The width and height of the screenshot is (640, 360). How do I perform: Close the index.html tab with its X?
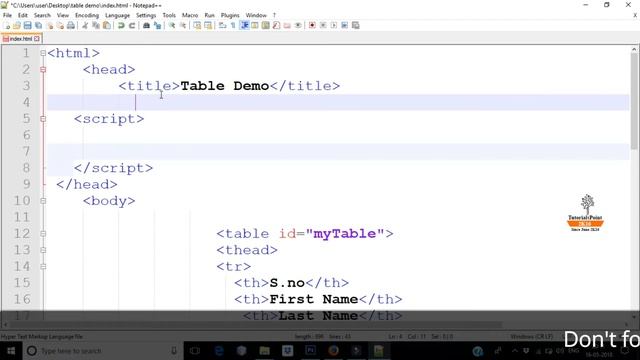[x=37, y=39]
